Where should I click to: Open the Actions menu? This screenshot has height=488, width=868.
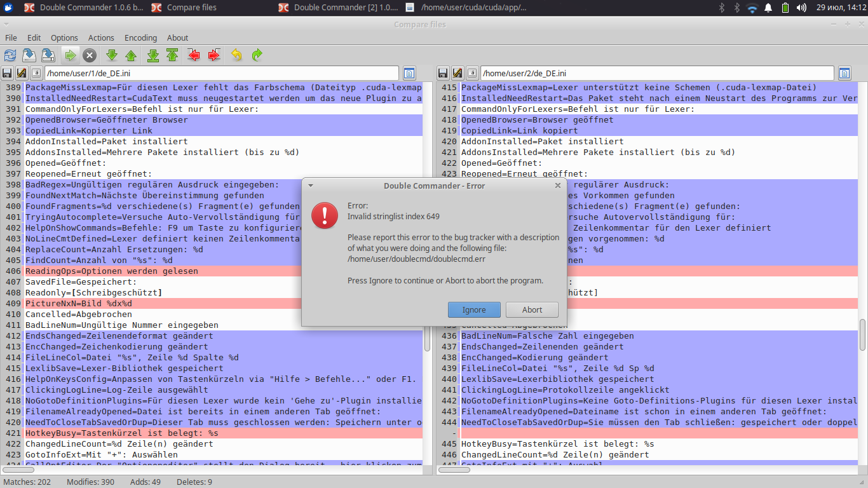point(101,37)
